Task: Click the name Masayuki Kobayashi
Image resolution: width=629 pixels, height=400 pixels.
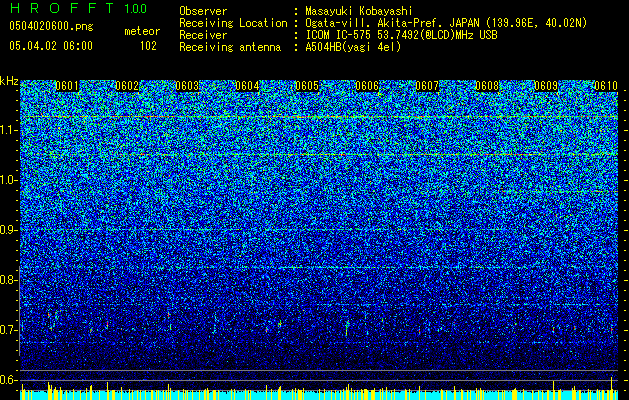Action: [359, 11]
